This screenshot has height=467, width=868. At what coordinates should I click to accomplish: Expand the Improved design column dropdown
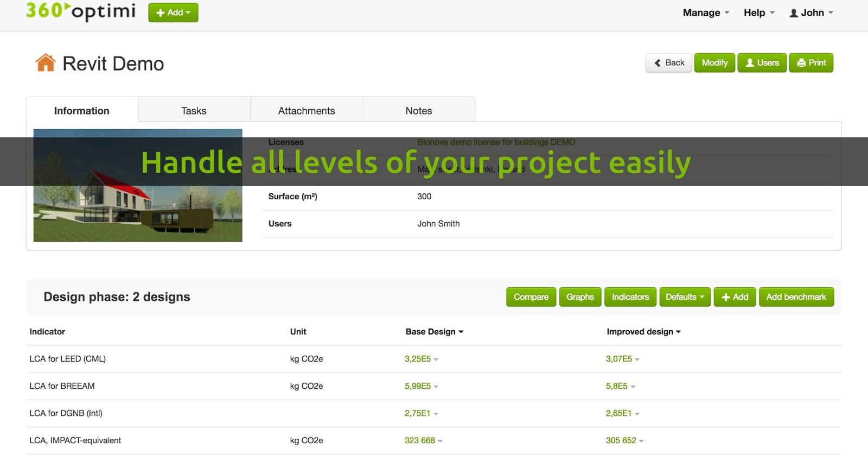643,332
